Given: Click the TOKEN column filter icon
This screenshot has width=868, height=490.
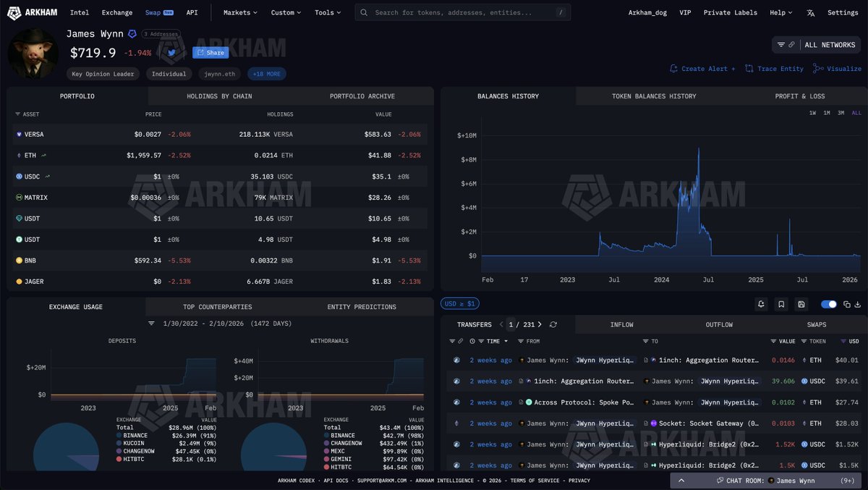Looking at the screenshot, I should coord(804,341).
